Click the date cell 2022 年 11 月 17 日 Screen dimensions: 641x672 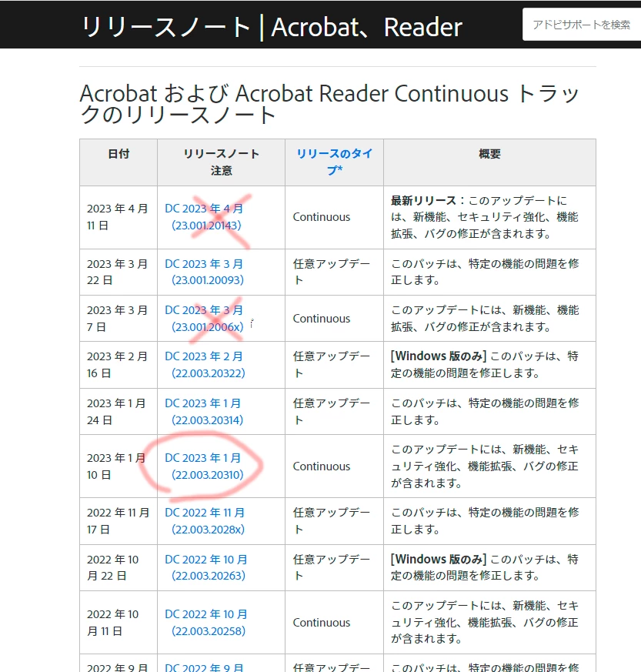click(x=118, y=520)
